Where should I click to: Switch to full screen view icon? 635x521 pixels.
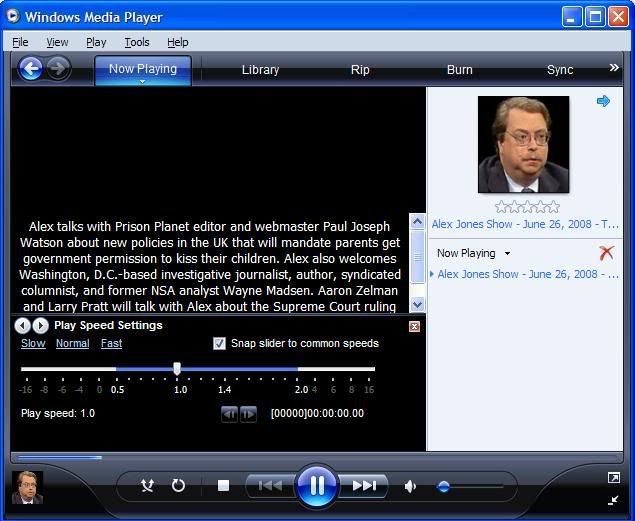tap(614, 478)
